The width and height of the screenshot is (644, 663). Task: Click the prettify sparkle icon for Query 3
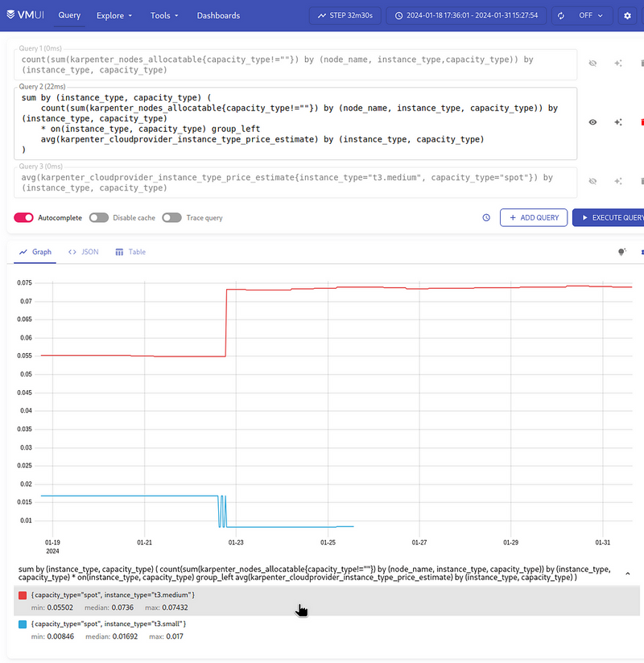[617, 181]
